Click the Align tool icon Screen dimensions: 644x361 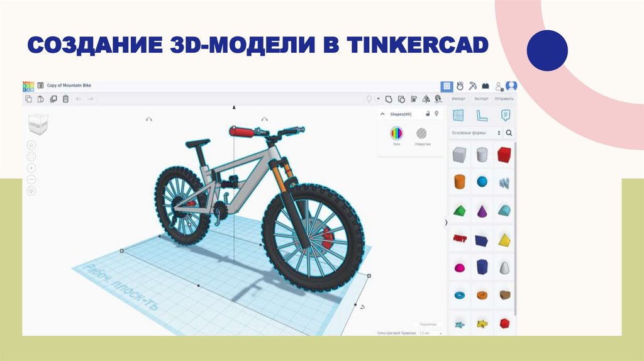[414, 99]
